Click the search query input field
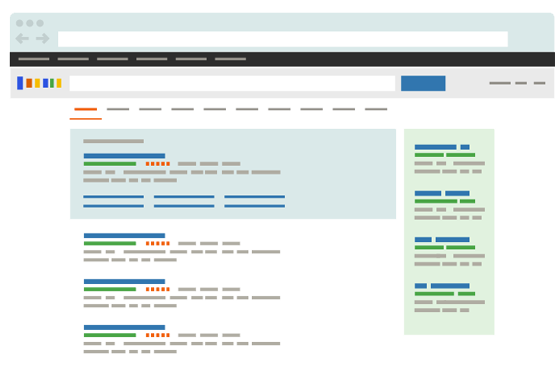Viewport: 560px width, 366px height. click(x=232, y=83)
